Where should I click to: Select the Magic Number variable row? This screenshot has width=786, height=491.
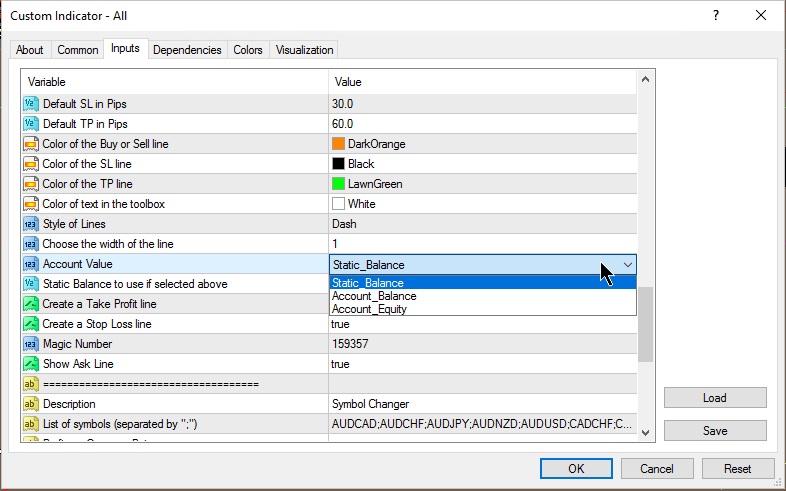pos(174,344)
